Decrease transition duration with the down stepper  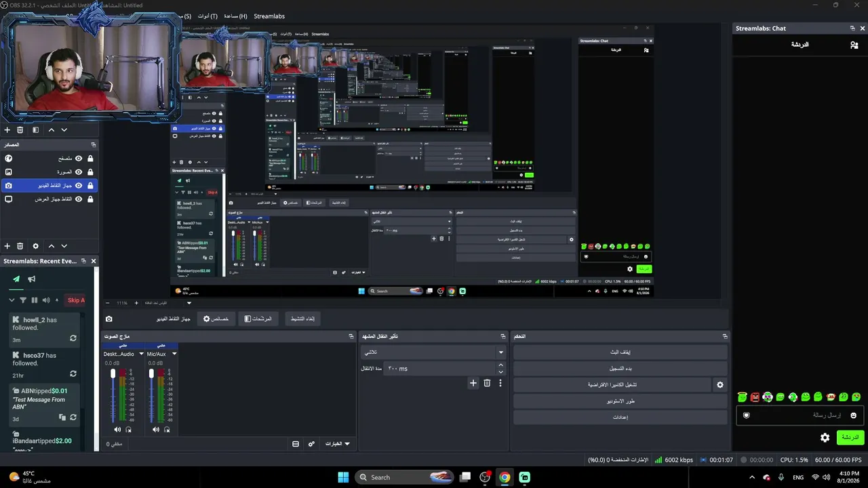coord(501,372)
